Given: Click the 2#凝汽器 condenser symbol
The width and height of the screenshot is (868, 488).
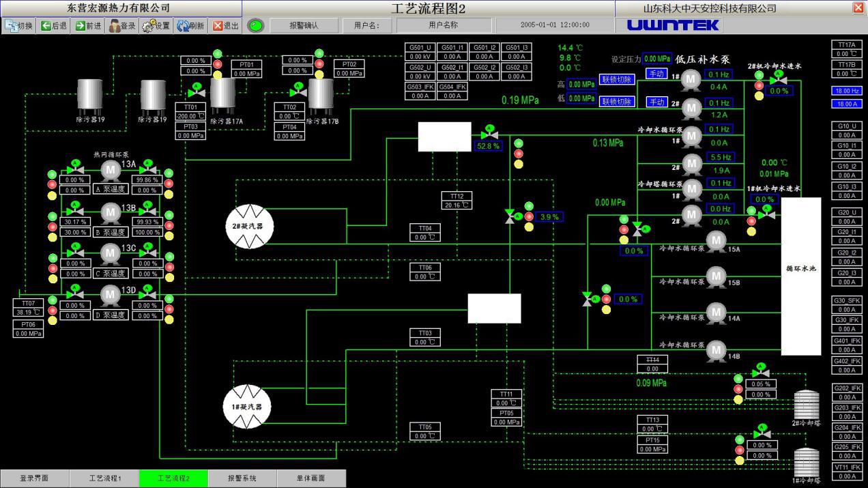Looking at the screenshot, I should (x=250, y=226).
